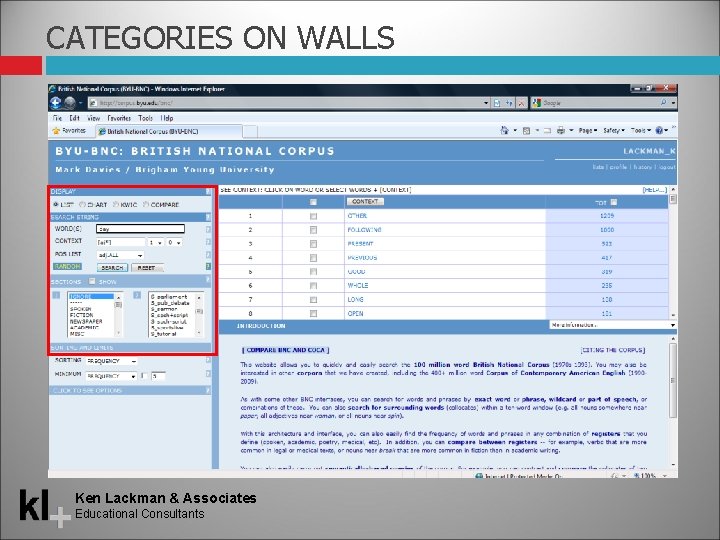The height and width of the screenshot is (540, 720).
Task: Open the SORTING frequency dropdown
Action: coord(112,361)
